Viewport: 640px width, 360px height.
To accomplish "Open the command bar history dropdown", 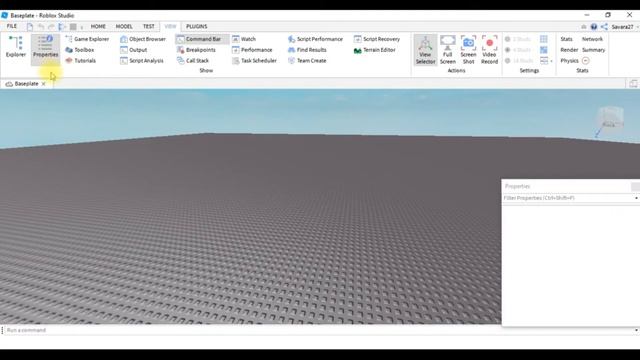I will [636, 330].
